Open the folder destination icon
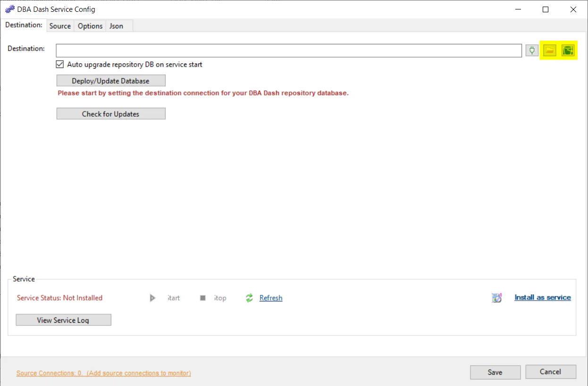The image size is (588, 386). click(549, 50)
